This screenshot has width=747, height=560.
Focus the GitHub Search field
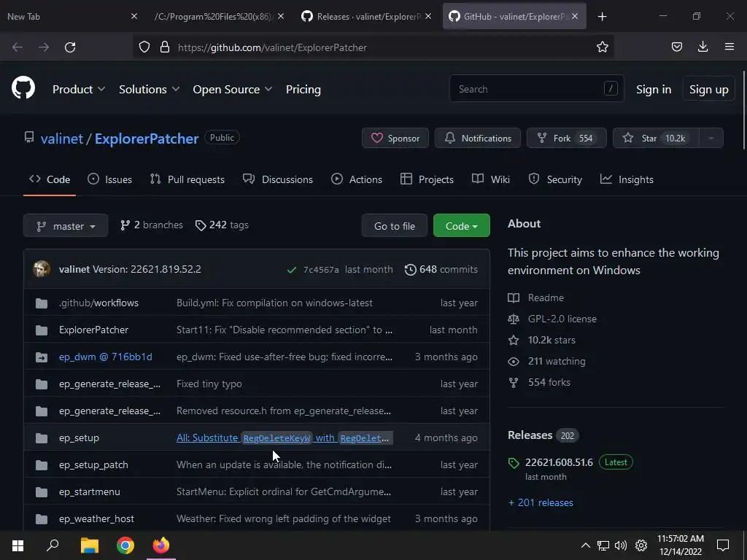point(536,88)
